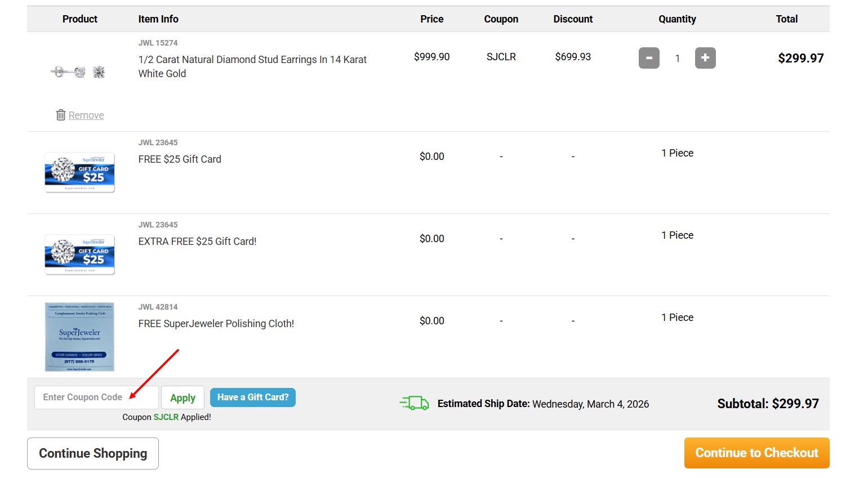Click the quantity value showing 1

tap(677, 58)
